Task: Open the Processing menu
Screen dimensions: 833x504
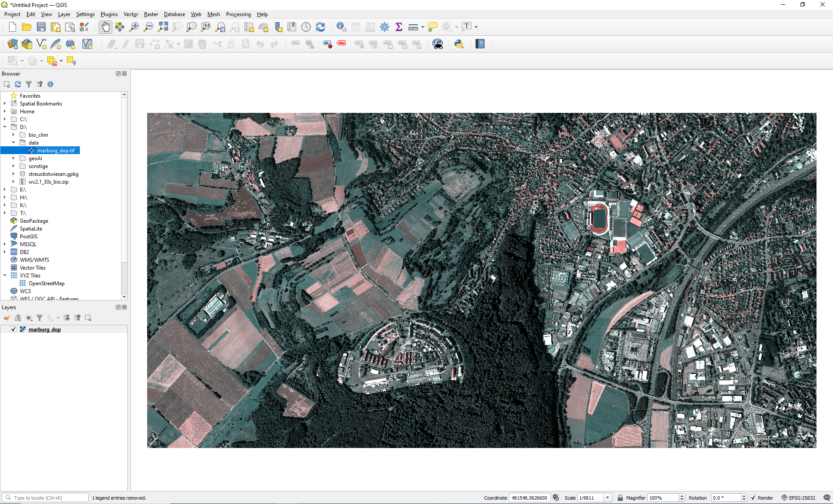Action: pos(238,14)
